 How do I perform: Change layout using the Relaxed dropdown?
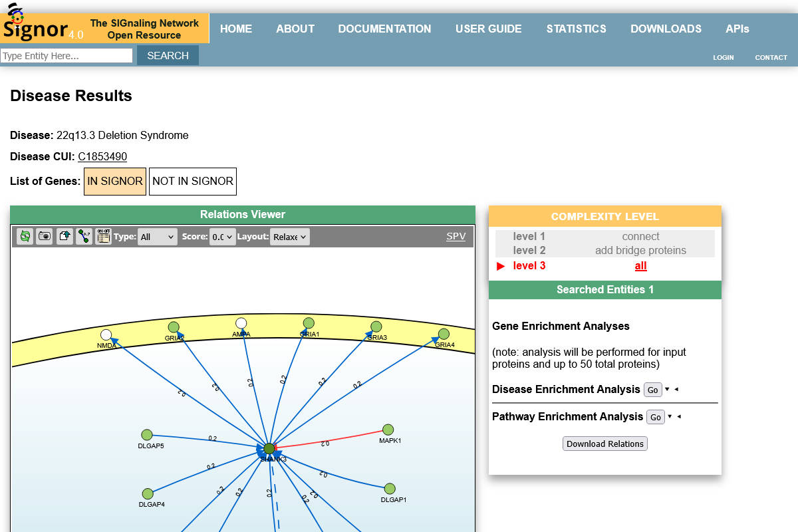289,236
